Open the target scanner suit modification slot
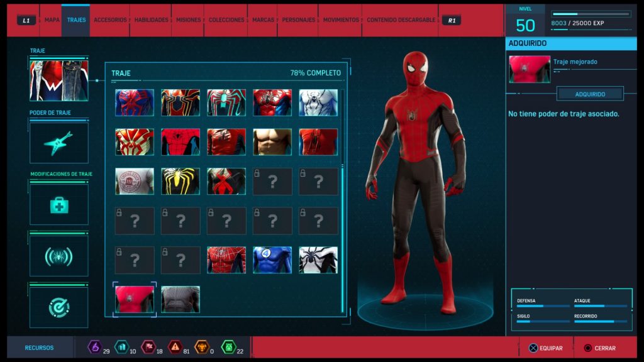Screen dimensions: 644x362 click(58, 307)
